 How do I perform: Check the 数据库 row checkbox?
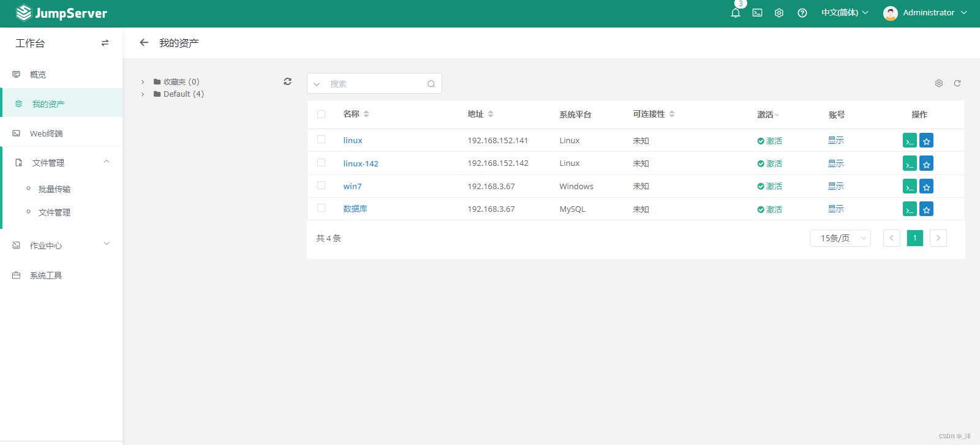pyautogui.click(x=321, y=208)
